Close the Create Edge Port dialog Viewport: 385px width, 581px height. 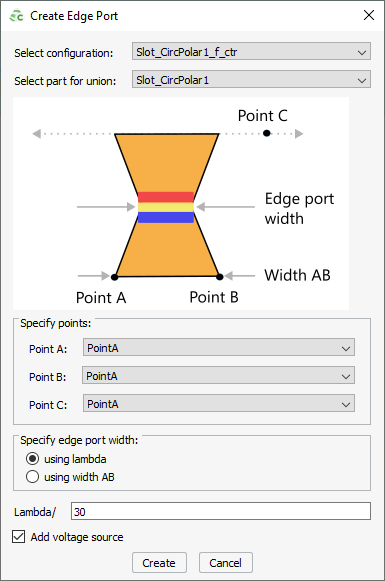(x=368, y=16)
